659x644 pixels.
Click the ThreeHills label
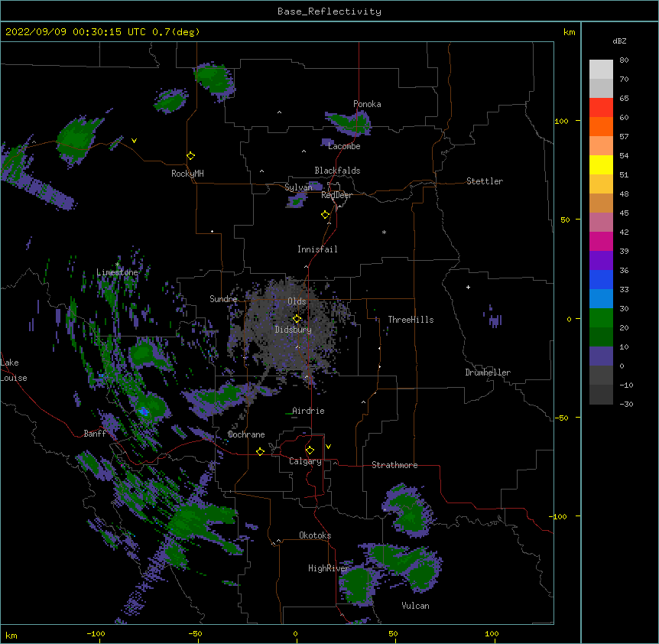[x=411, y=320]
